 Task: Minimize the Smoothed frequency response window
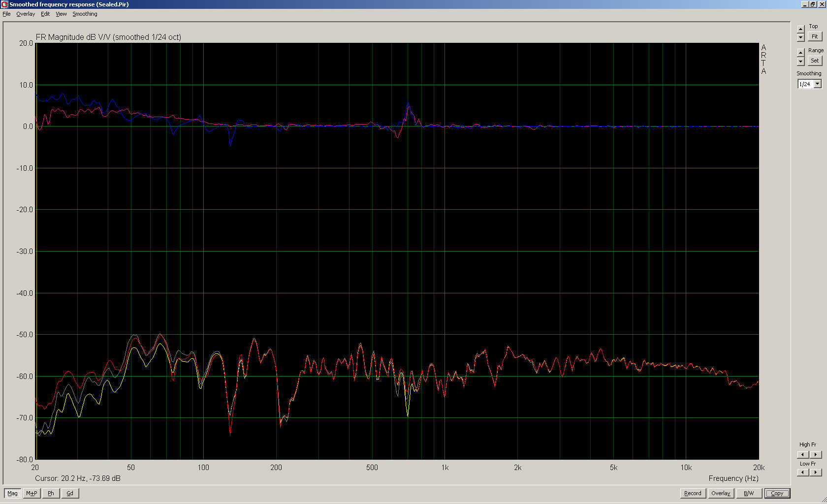[805, 4]
